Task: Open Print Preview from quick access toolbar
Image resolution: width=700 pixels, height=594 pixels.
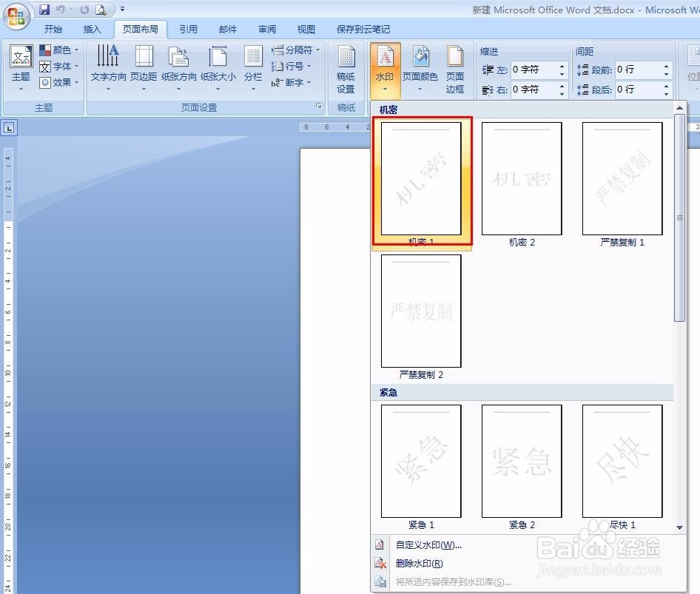Action: click(x=101, y=9)
